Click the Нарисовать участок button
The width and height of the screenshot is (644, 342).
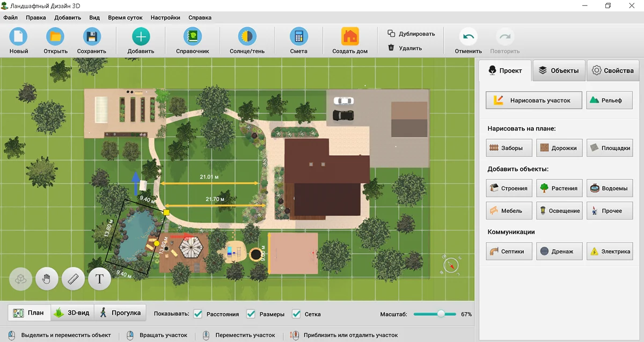(x=533, y=100)
